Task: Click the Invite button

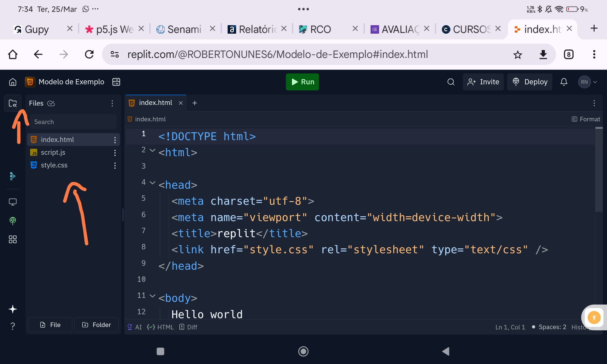Action: 483,82
